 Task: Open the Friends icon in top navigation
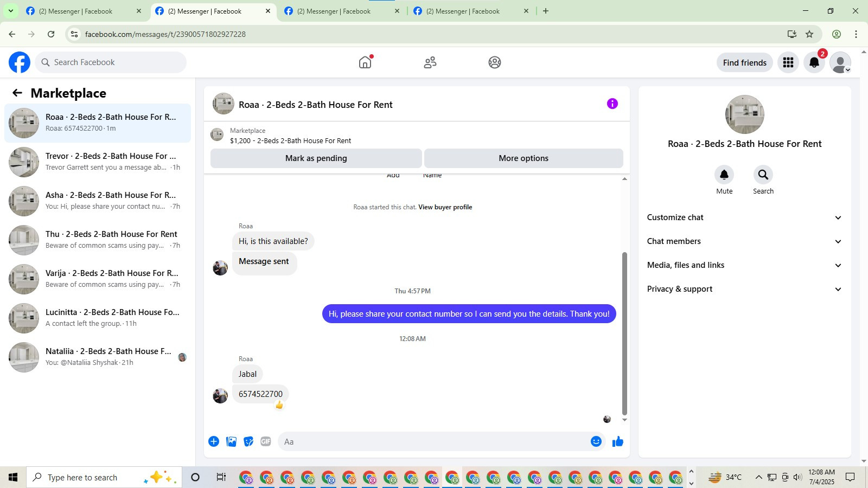(430, 62)
